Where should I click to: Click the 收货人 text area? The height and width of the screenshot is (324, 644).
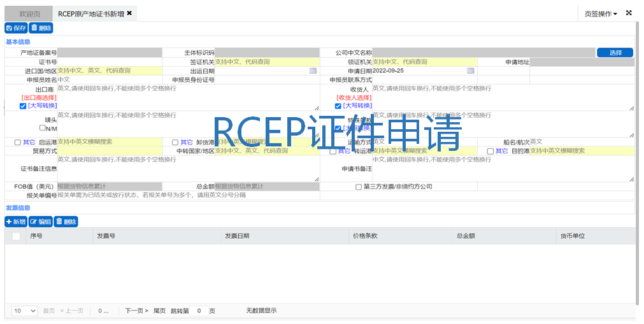[503, 97]
